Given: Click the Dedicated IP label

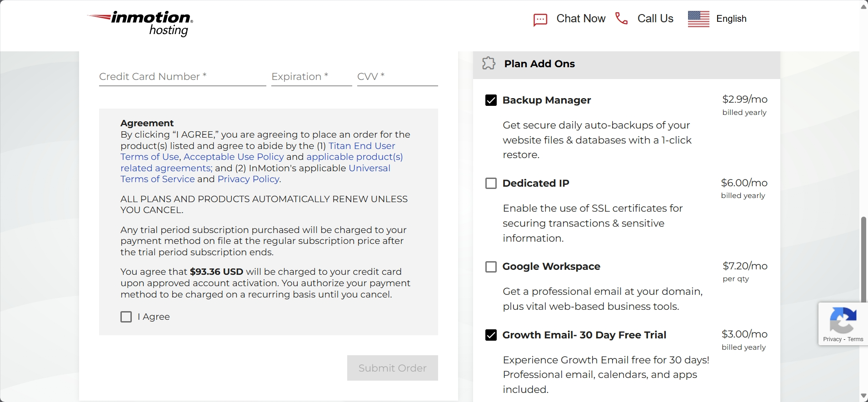Looking at the screenshot, I should [x=536, y=183].
